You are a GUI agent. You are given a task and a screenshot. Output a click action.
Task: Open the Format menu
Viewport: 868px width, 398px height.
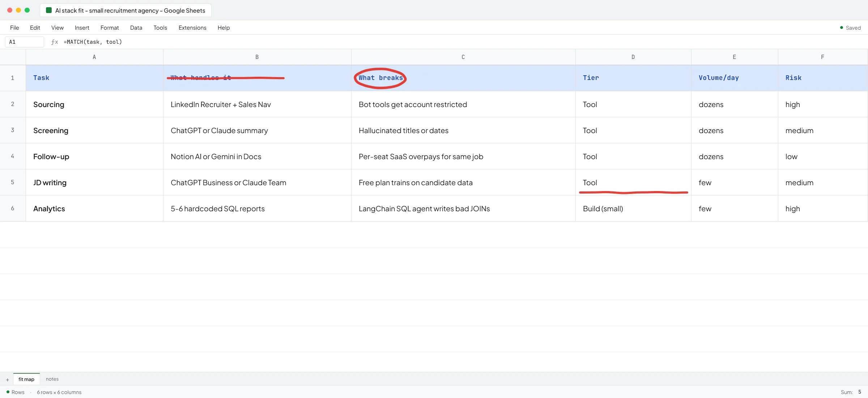pyautogui.click(x=110, y=28)
